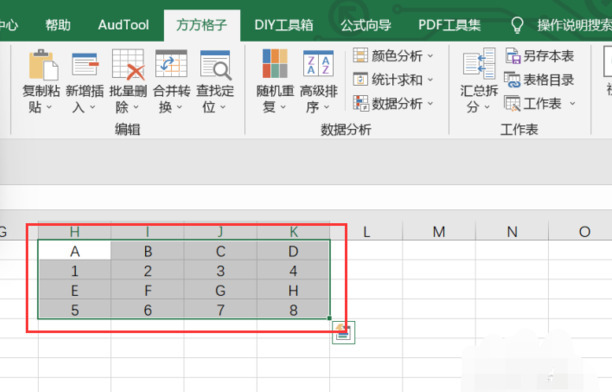
Task: Open the 公式向导 tab
Action: point(366,25)
